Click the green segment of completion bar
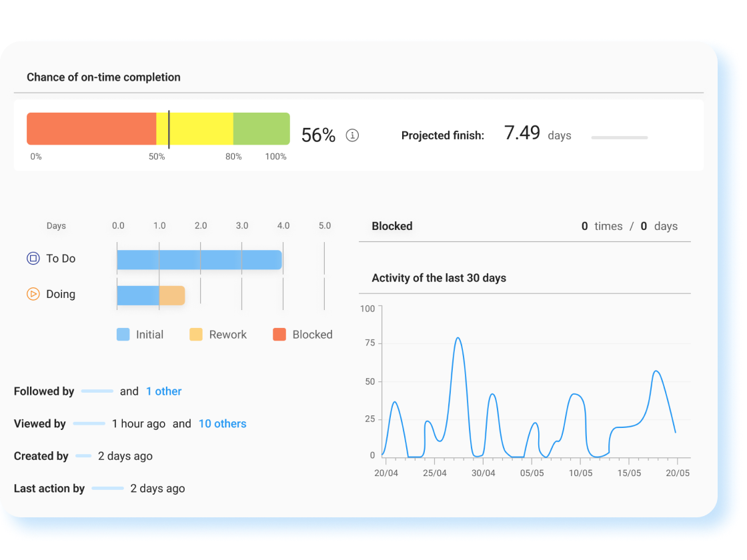This screenshot has height=560, width=747. point(261,129)
